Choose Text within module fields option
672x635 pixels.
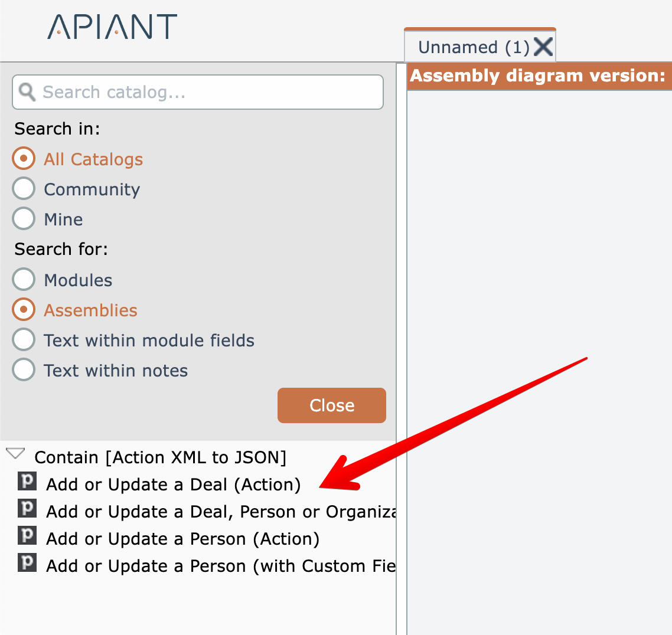pyautogui.click(x=24, y=340)
